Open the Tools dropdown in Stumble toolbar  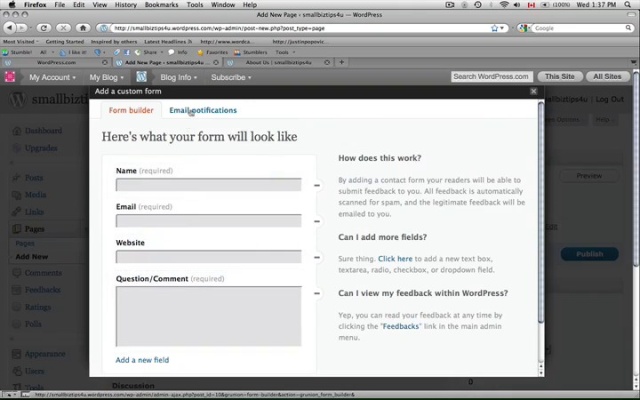coord(285,52)
